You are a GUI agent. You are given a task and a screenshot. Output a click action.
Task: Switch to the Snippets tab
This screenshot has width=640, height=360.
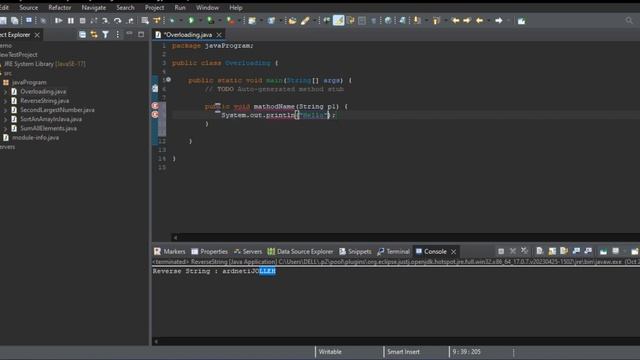click(x=355, y=251)
